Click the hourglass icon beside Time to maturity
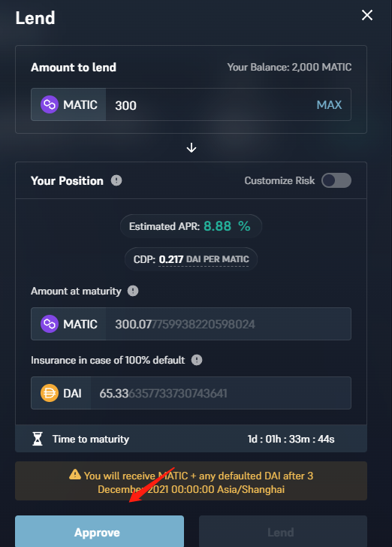 coord(38,439)
